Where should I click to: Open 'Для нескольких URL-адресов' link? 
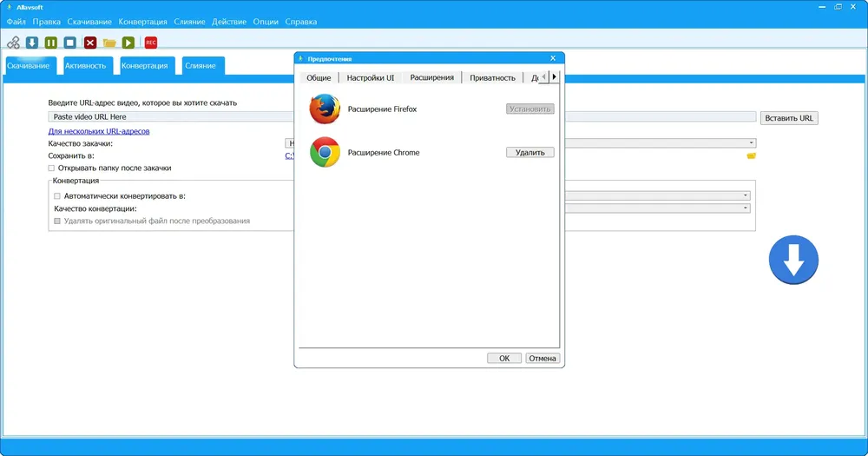click(99, 131)
